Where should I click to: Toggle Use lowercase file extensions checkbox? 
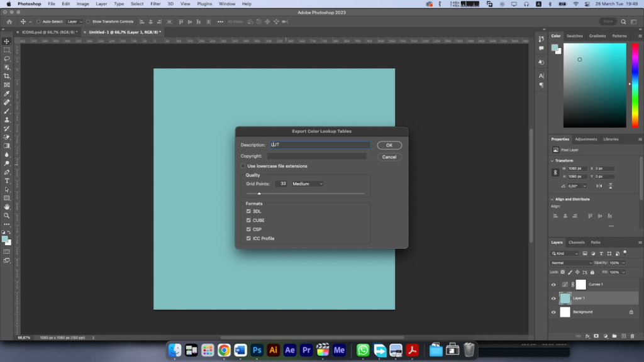(x=243, y=166)
